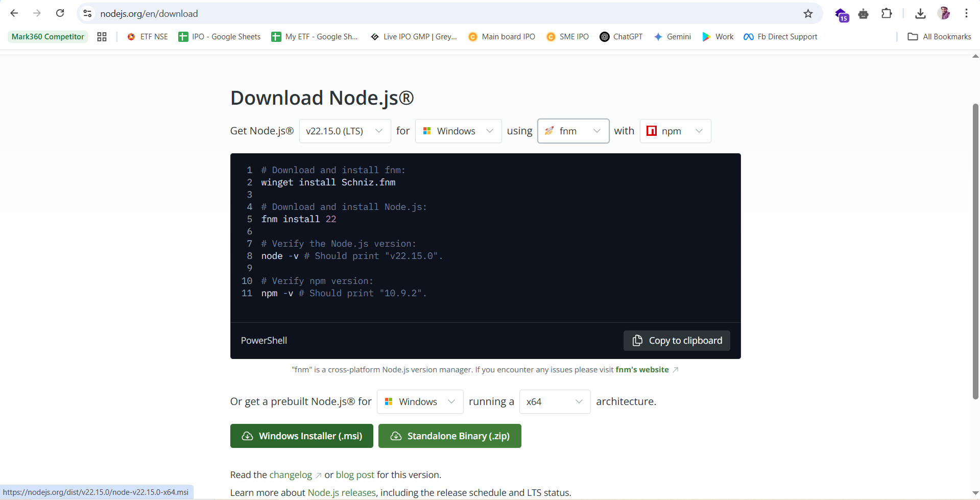Open the purple extension with badge 15
This screenshot has width=980, height=500.
[841, 14]
